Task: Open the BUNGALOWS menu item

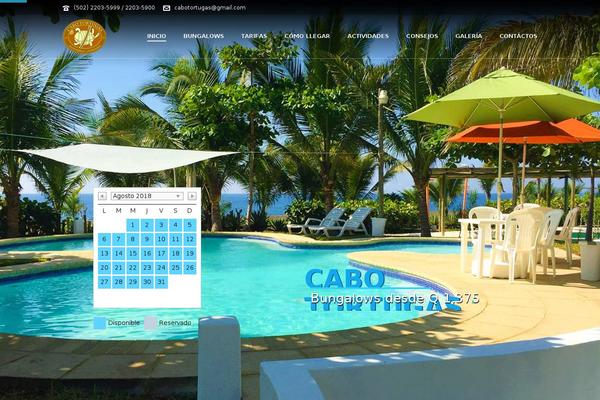Action: click(203, 36)
